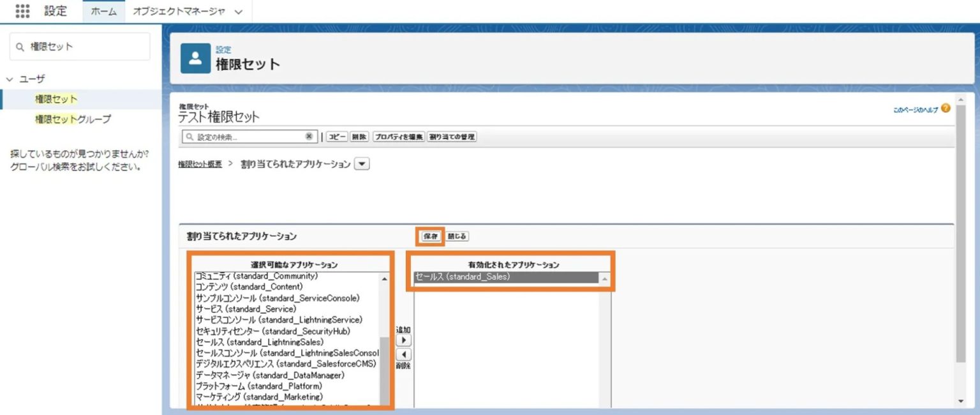Open help via the orange question mark icon
The width and height of the screenshot is (980, 415).
(945, 109)
